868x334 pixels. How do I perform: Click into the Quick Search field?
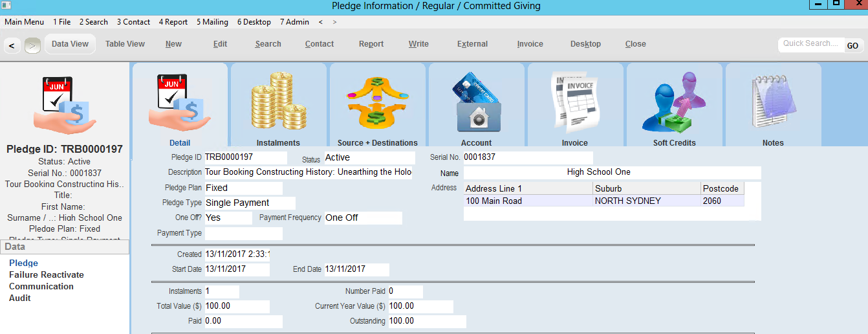(810, 44)
